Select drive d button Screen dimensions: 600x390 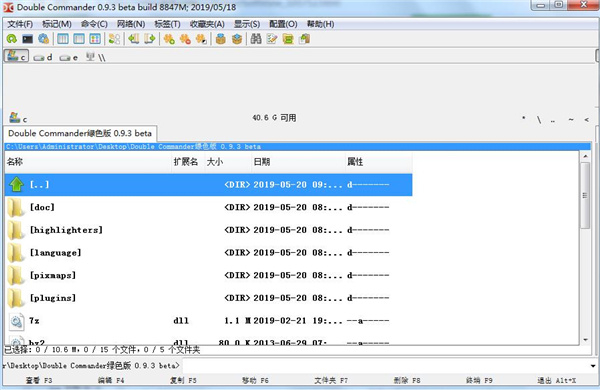tap(42, 57)
